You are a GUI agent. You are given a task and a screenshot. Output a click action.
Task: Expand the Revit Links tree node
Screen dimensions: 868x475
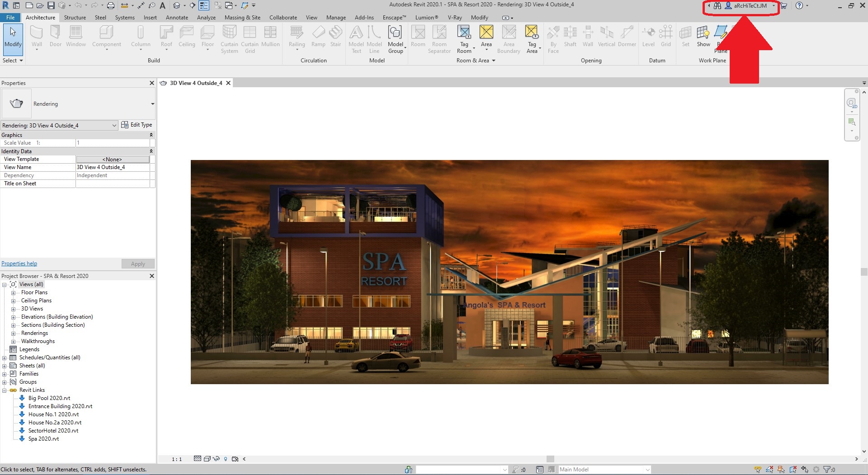point(4,390)
